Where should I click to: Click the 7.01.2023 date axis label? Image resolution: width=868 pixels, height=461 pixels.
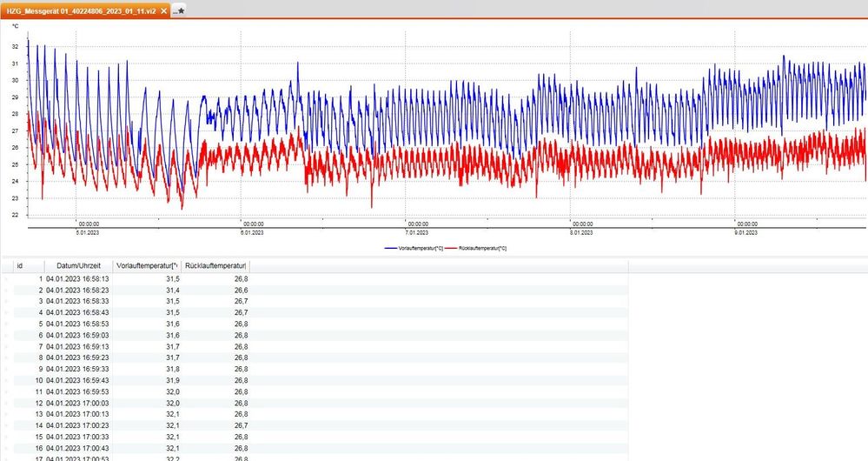(418, 232)
